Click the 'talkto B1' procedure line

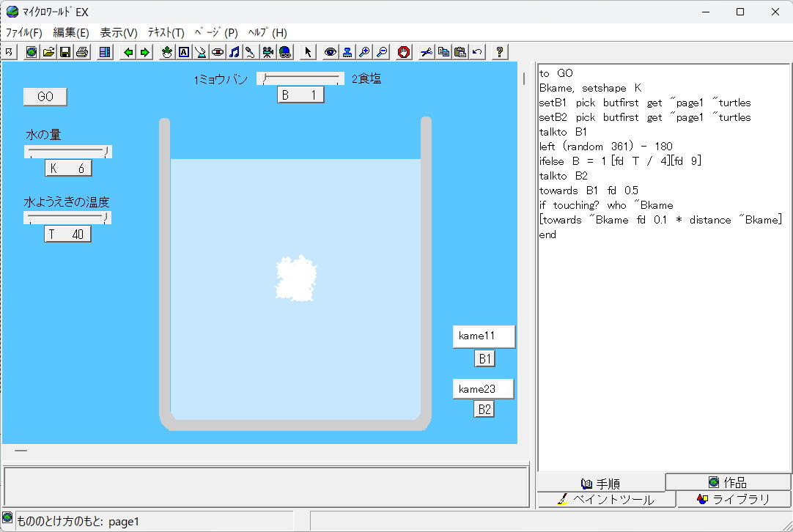(563, 132)
